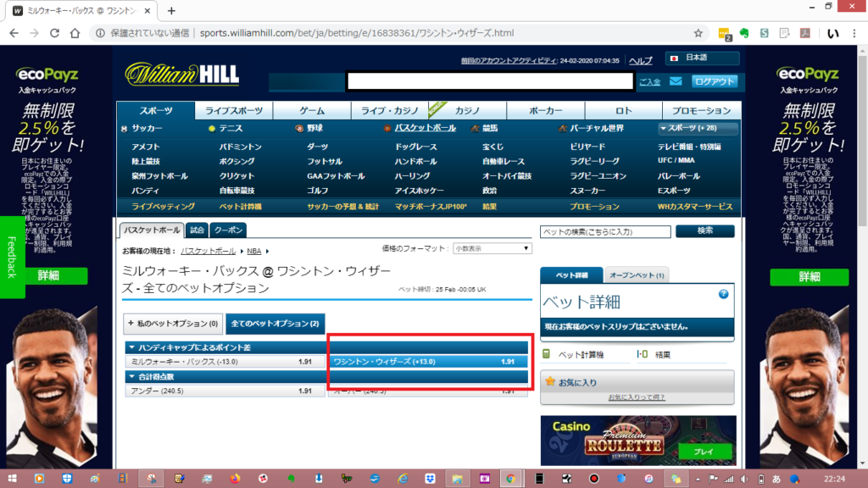
Task: Open Firefox from the taskbar
Action: click(x=236, y=479)
